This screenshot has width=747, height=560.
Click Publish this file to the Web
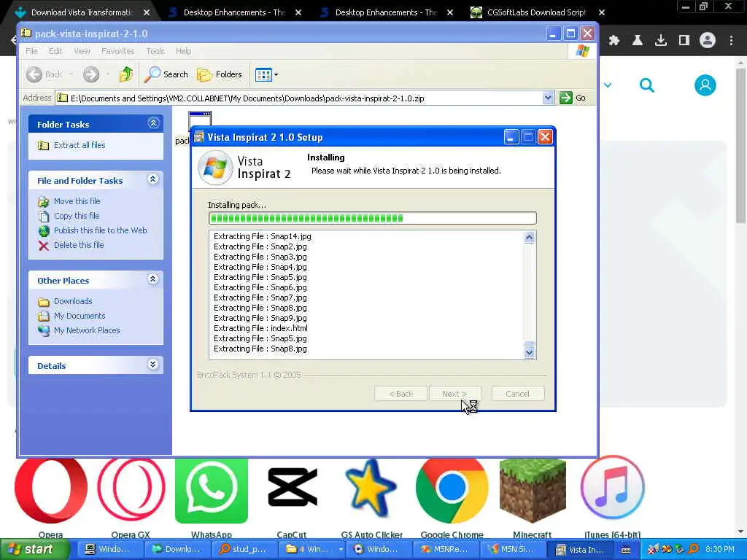coord(100,230)
